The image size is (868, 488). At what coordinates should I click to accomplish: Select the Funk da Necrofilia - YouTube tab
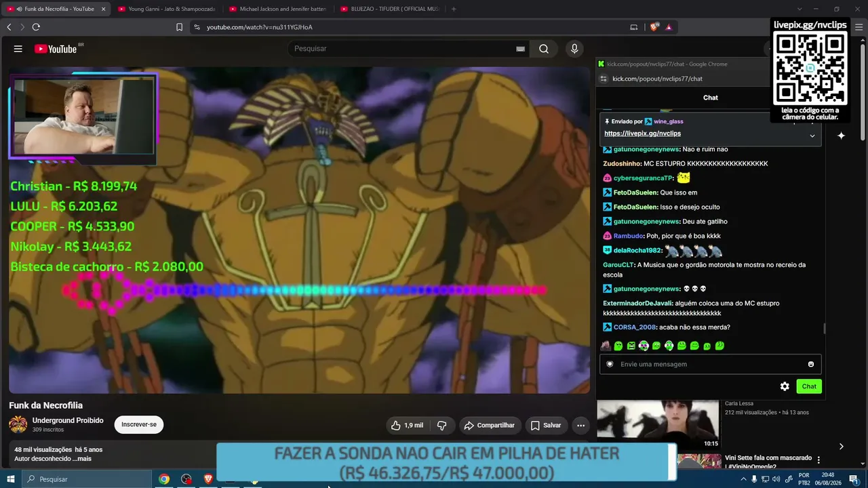tap(56, 9)
